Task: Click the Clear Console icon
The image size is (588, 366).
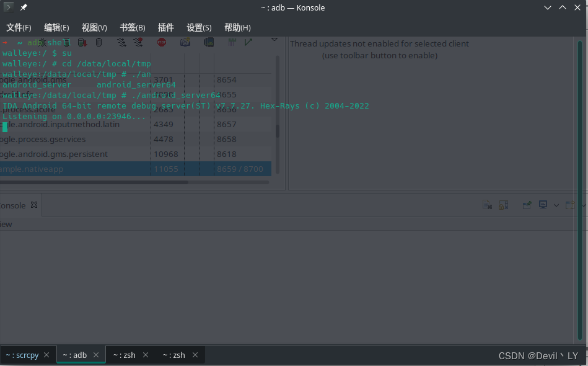Action: [x=487, y=205]
